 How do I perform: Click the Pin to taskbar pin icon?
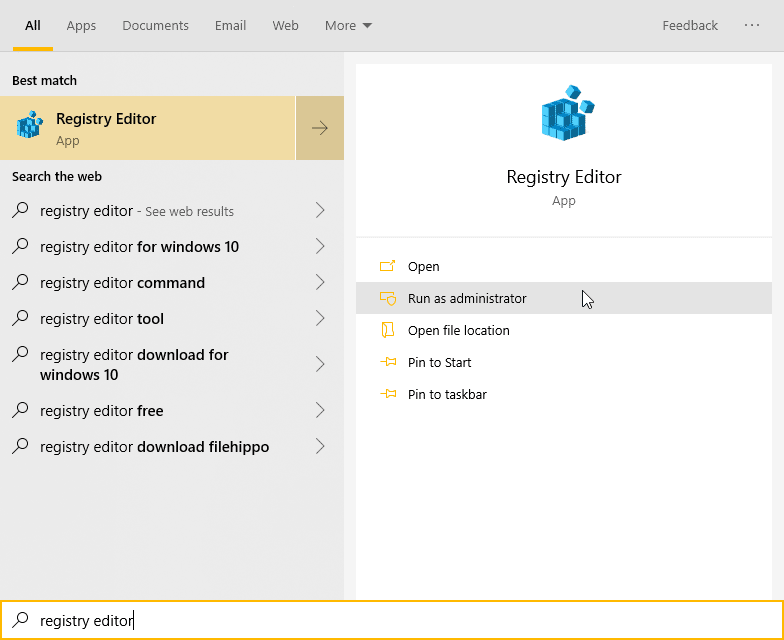(x=388, y=394)
